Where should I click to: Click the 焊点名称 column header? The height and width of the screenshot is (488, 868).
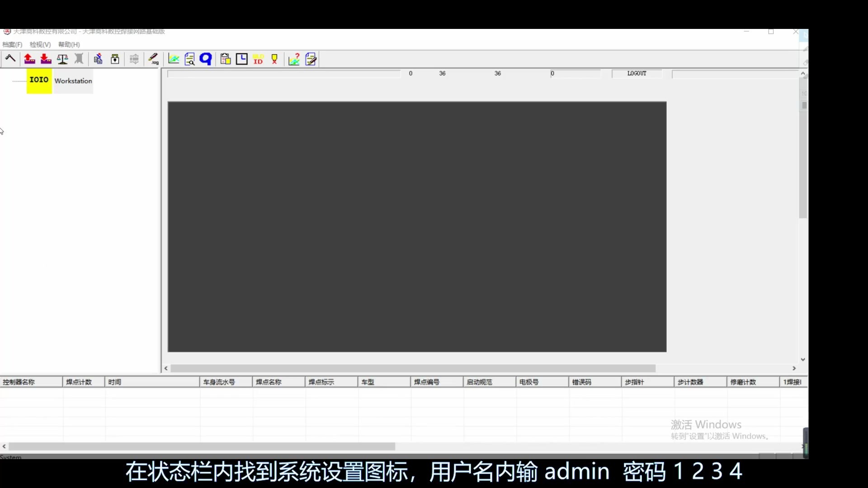click(x=279, y=382)
